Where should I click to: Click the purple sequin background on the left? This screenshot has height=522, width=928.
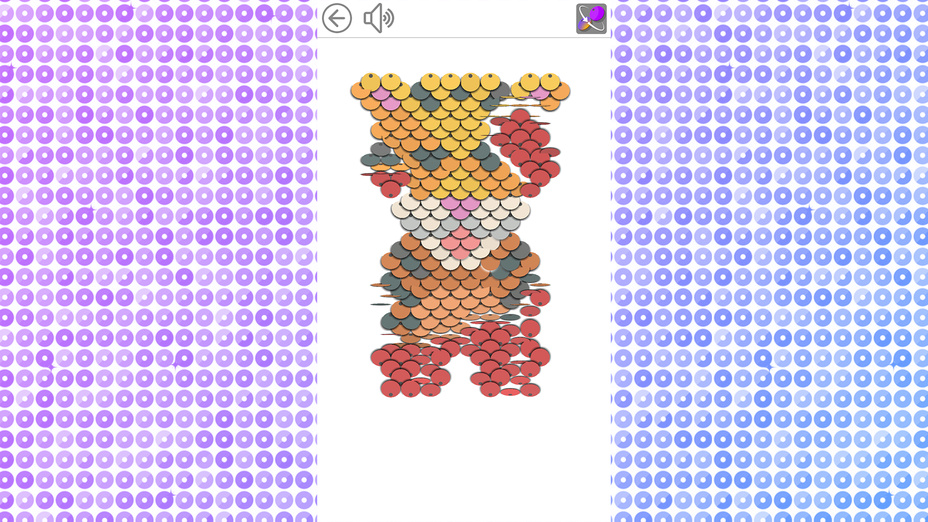[x=157, y=261]
